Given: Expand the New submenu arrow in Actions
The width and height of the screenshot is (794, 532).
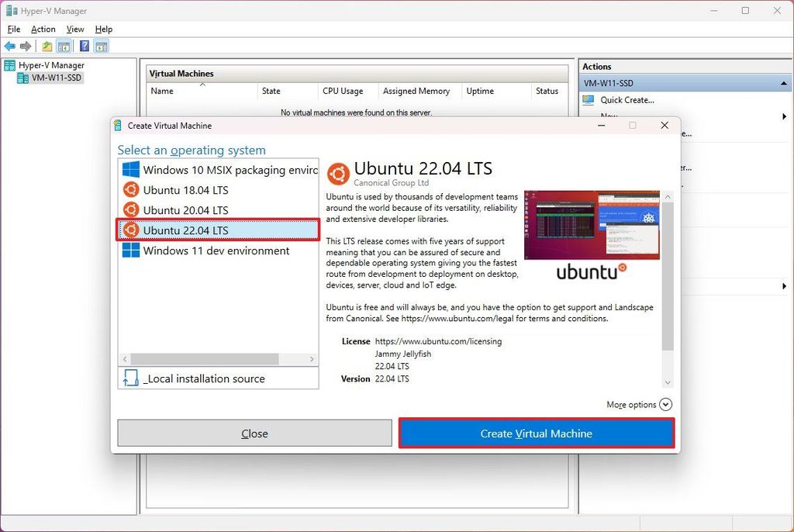Looking at the screenshot, I should 784,116.
